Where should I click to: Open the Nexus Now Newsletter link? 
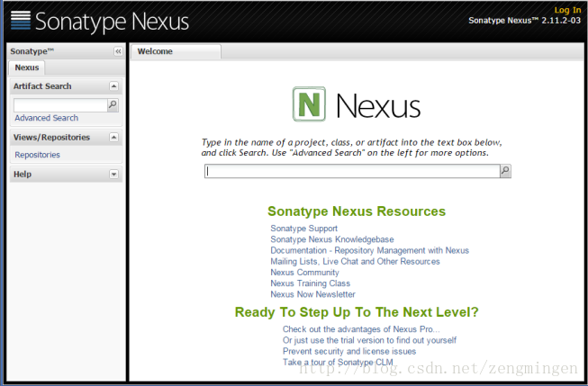312,294
